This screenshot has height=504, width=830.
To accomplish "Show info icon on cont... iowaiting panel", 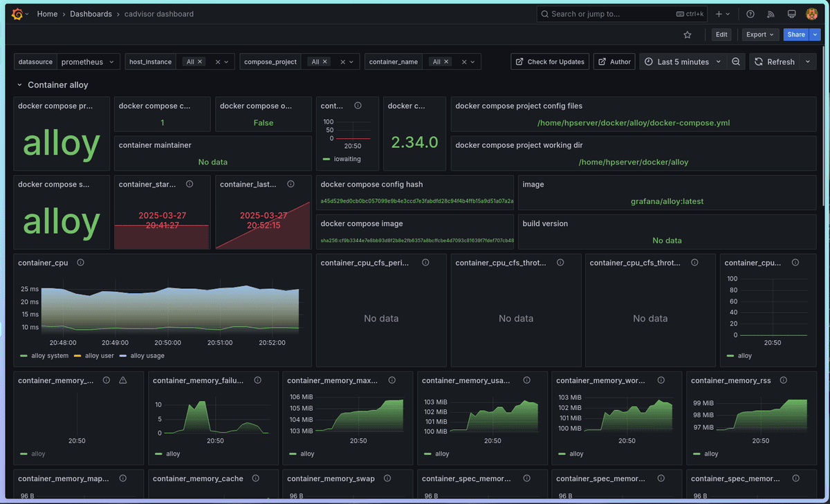I will coord(358,106).
